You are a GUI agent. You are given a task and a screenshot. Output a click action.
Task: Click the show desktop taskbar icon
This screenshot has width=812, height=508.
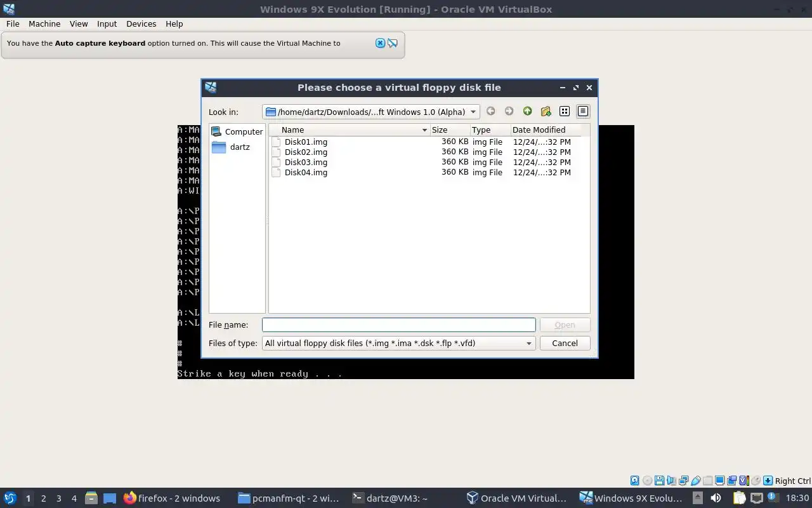[x=109, y=498]
